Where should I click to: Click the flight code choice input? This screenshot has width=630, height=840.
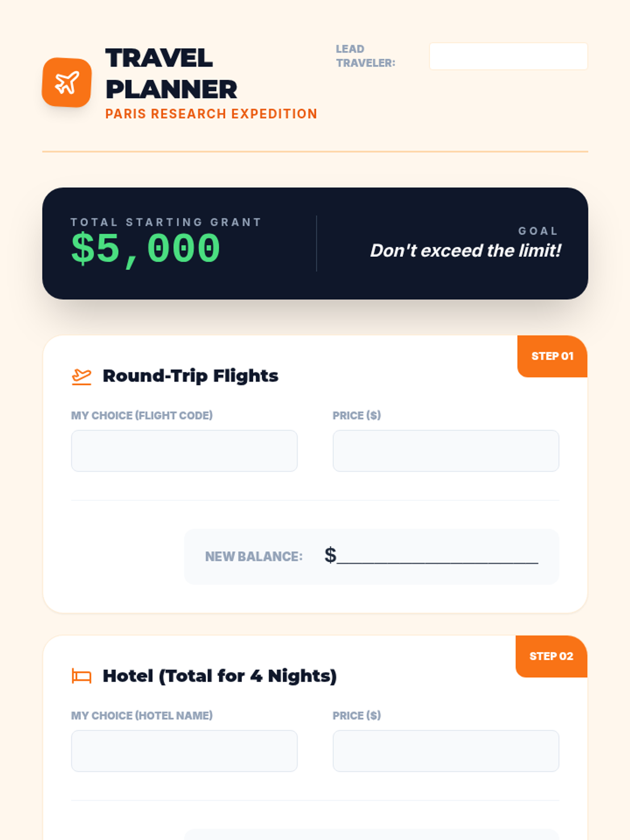tap(184, 451)
